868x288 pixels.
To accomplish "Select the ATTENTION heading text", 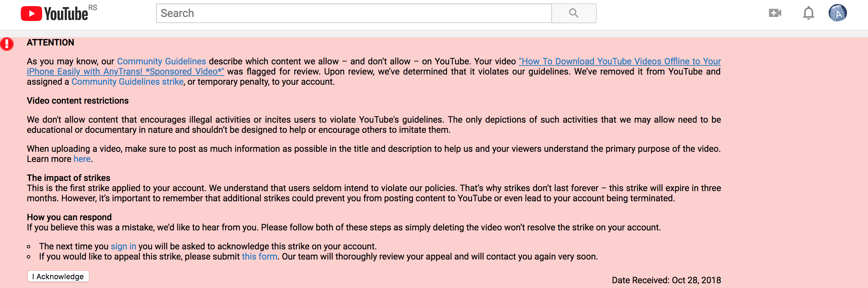I will click(x=51, y=42).
